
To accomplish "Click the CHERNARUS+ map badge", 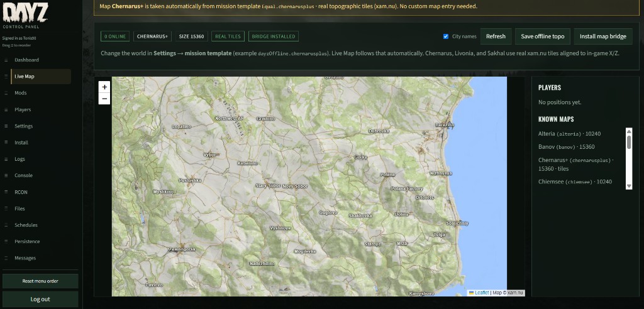I will pos(152,36).
